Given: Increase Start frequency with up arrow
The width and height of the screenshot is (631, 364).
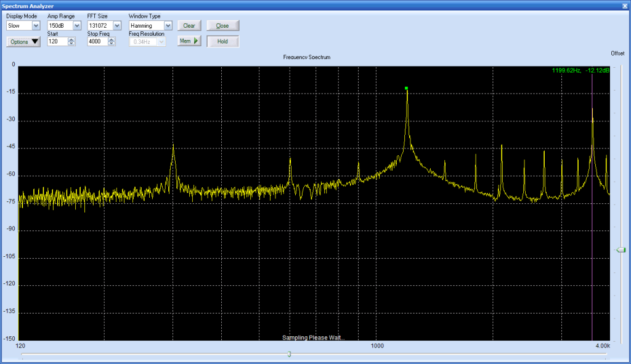Looking at the screenshot, I should (71, 39).
